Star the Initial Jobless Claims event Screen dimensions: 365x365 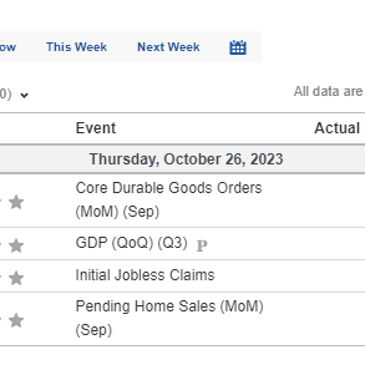[x=16, y=278]
